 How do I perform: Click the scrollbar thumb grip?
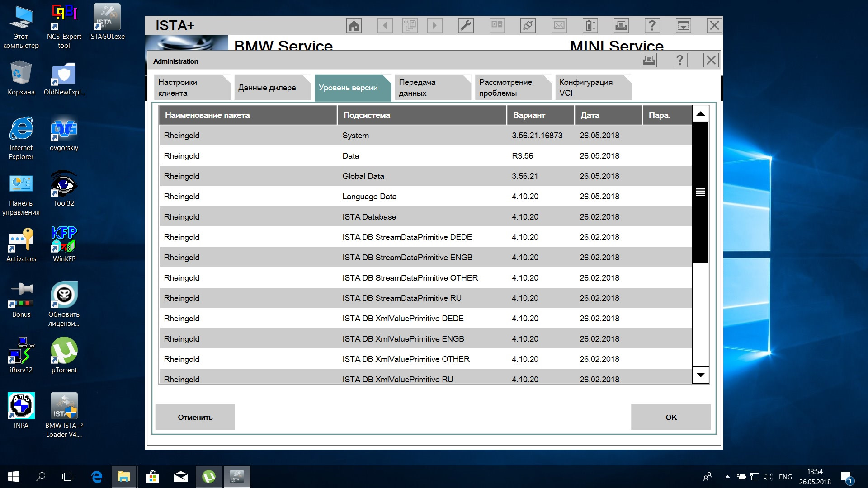click(700, 192)
